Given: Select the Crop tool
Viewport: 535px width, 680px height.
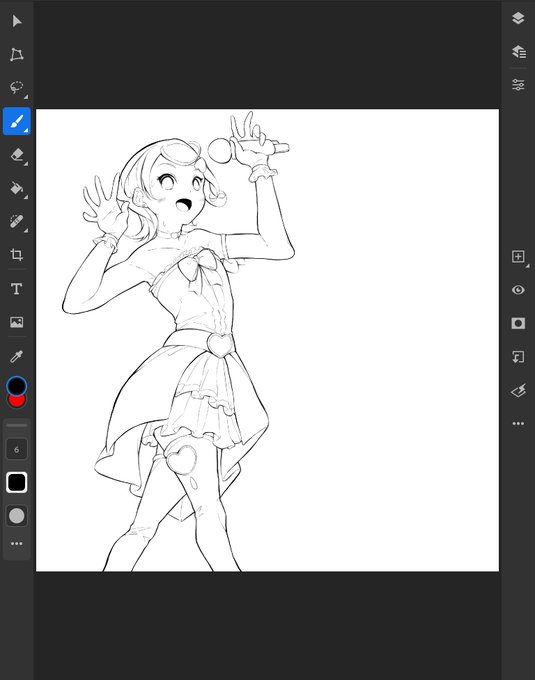Looking at the screenshot, I should [x=16, y=255].
